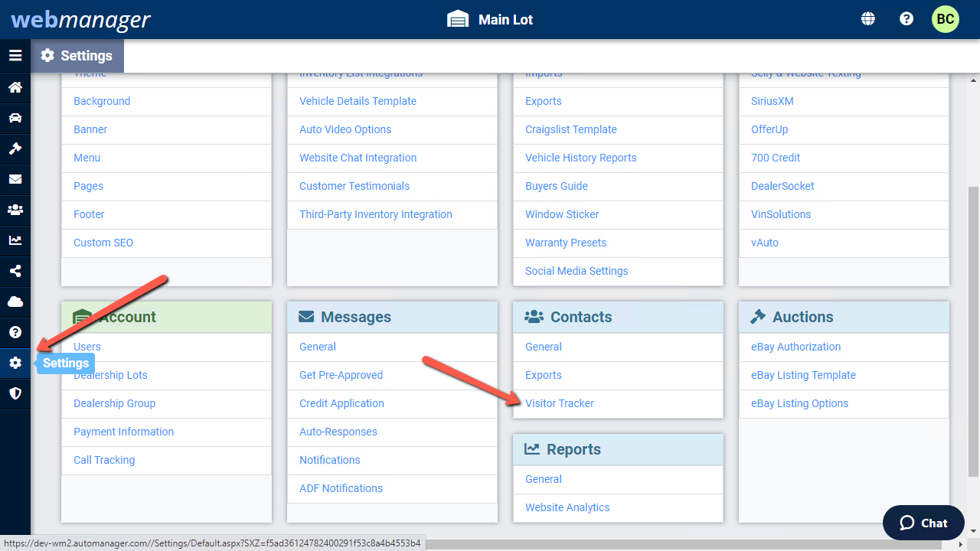Open Buyers Guide link

pyautogui.click(x=557, y=186)
